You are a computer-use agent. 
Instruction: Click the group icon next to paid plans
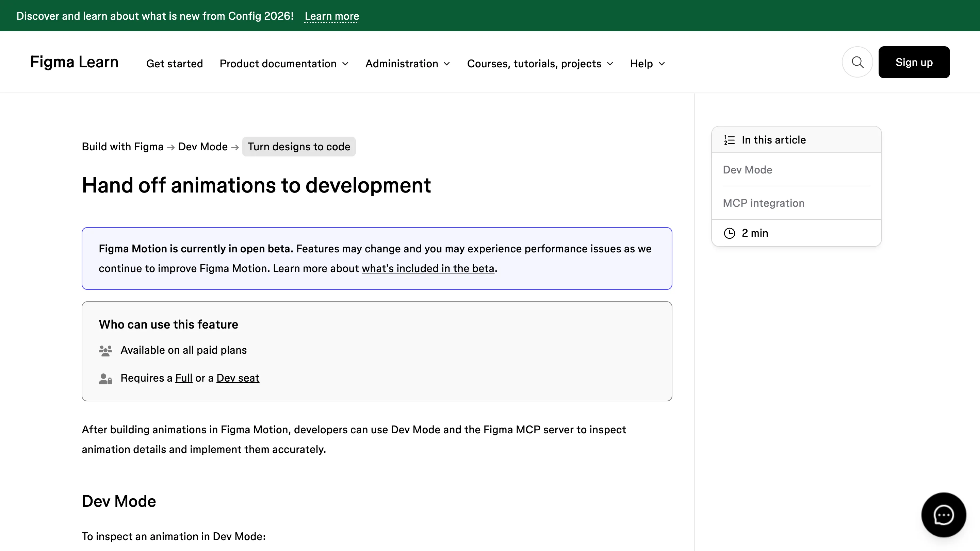pos(105,351)
